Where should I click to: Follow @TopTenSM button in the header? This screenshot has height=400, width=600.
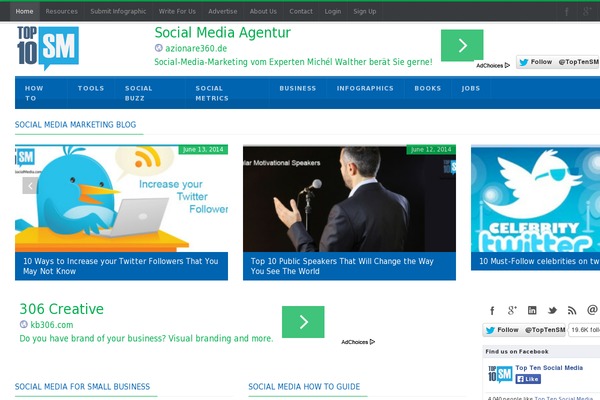pos(558,62)
